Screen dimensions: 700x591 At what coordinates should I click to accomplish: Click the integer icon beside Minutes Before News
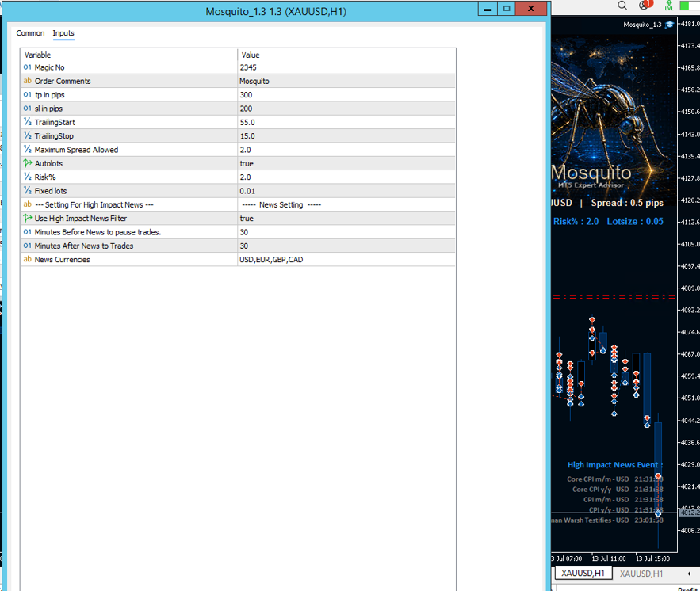(x=27, y=232)
